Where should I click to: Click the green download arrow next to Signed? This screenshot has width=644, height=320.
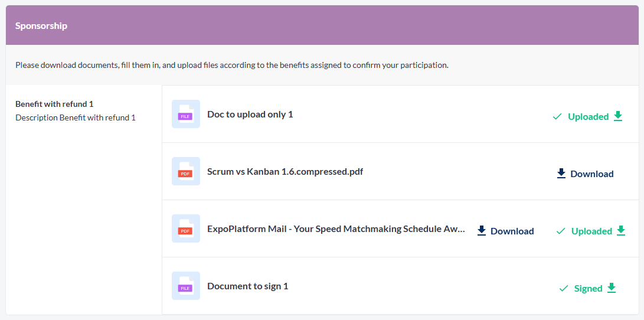coord(612,288)
